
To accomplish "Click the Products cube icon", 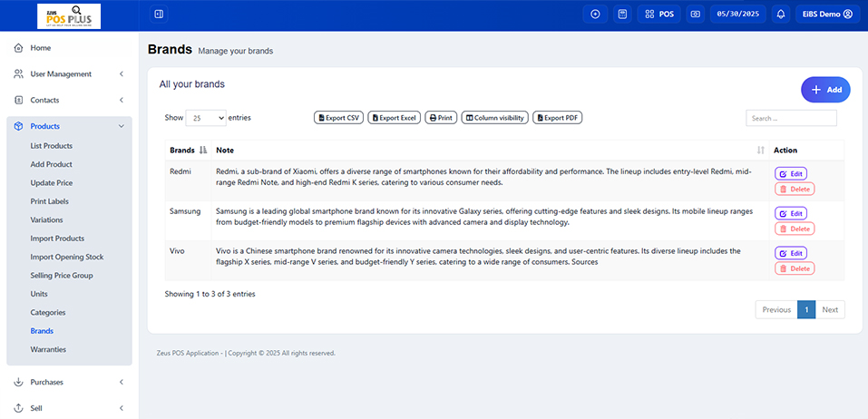I will tap(18, 126).
